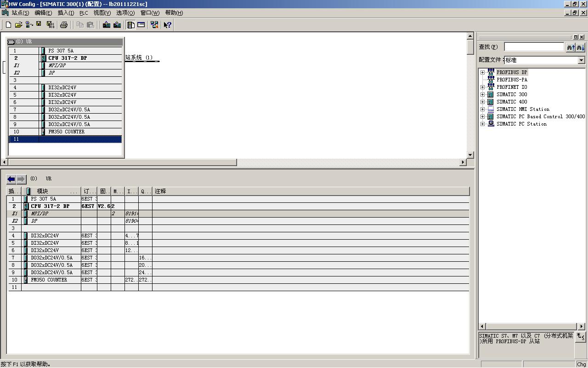
Task: Select the SIMATIC 300 catalog entry
Action: click(x=512, y=94)
